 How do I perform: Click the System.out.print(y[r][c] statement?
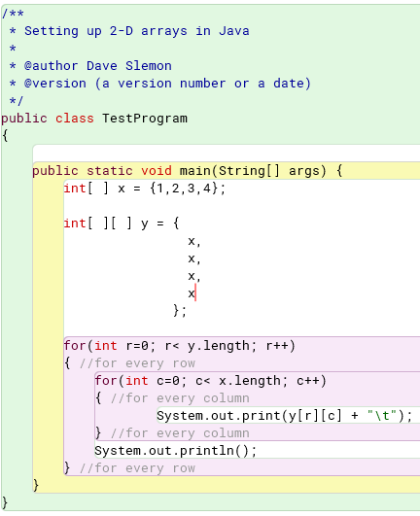pyautogui.click(x=285, y=416)
